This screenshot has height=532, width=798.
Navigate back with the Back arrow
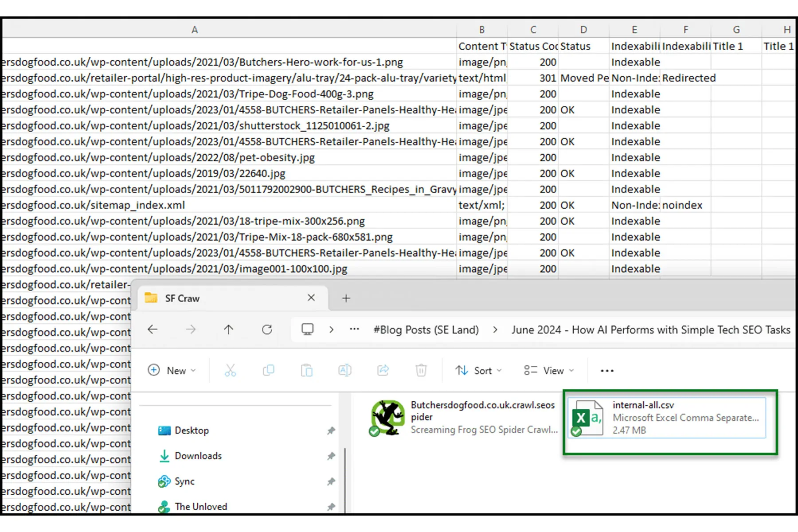(x=153, y=329)
